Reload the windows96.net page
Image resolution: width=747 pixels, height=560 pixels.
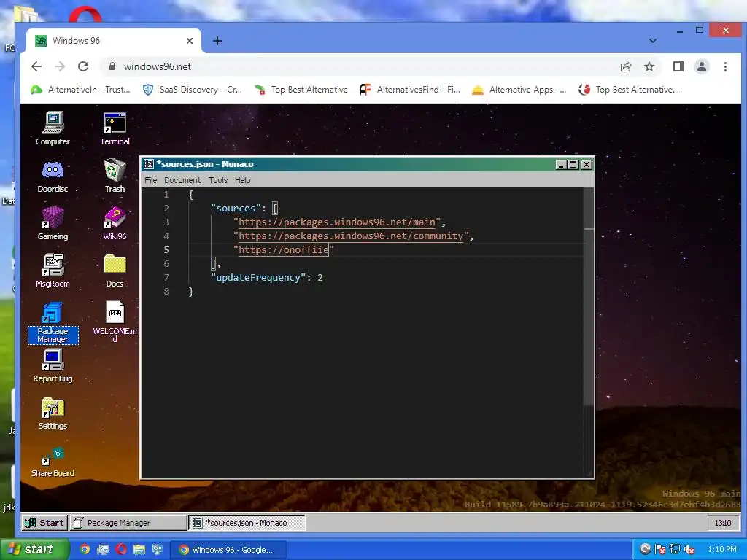(x=83, y=66)
